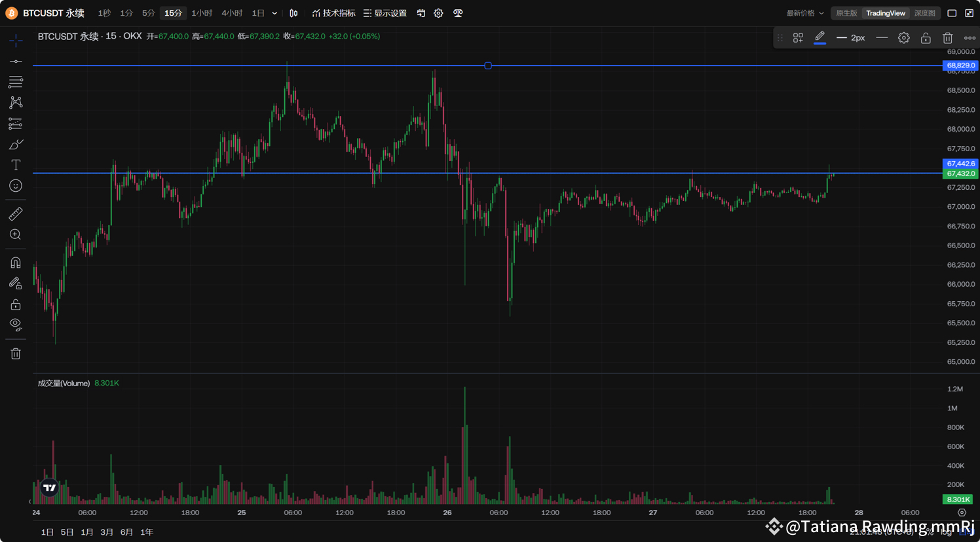Open the trend line tool
Viewport: 980px width, 542px height.
[x=16, y=62]
